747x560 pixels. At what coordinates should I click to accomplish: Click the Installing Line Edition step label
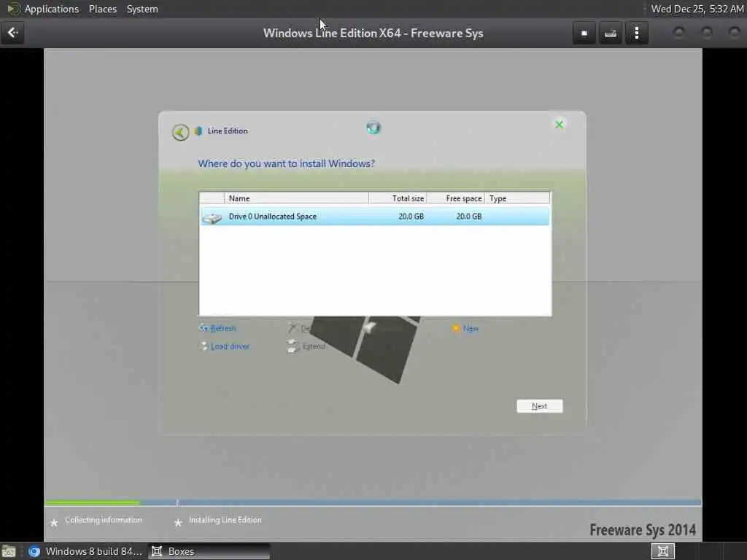tap(225, 520)
